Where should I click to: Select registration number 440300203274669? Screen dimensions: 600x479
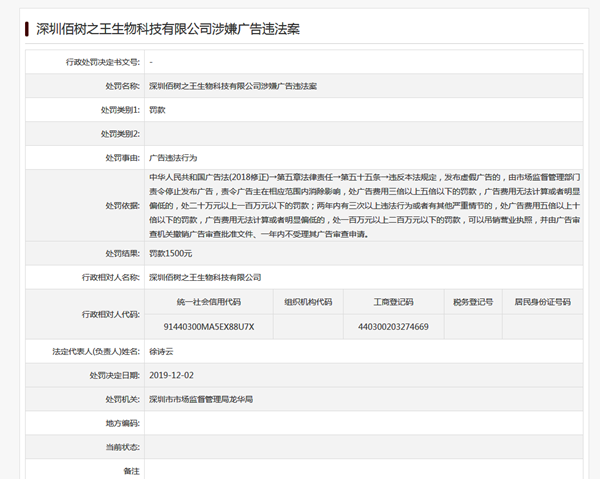[393, 327]
